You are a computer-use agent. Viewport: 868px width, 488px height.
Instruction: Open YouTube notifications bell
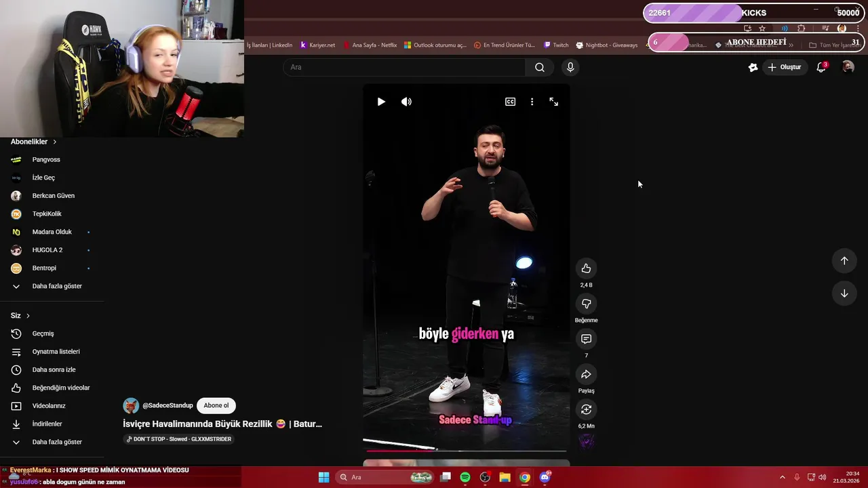coord(821,67)
